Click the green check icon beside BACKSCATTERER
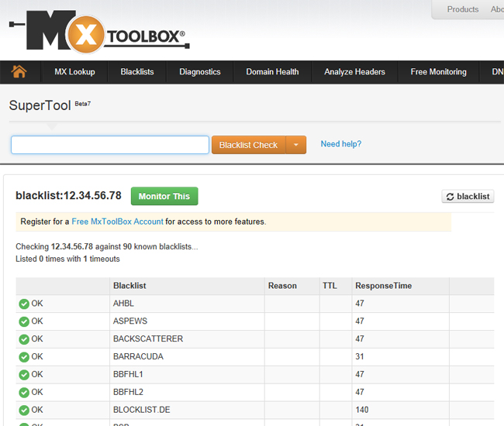This screenshot has width=504, height=426. [x=24, y=339]
